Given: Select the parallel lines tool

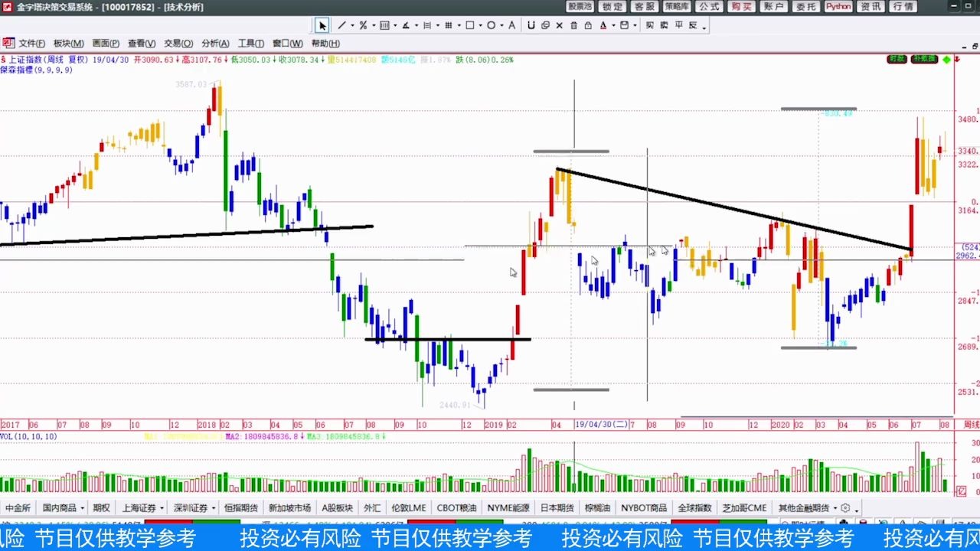Looking at the screenshot, I should [426, 25].
